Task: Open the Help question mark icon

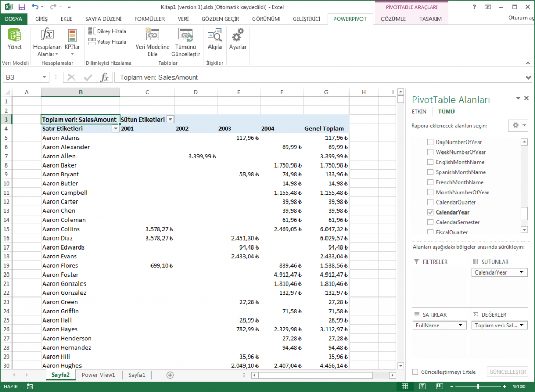Action: [474, 7]
